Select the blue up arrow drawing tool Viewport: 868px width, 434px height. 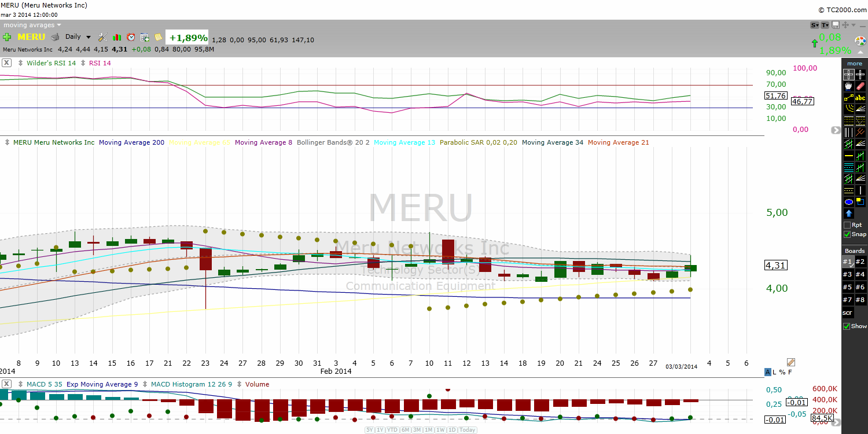[x=849, y=213]
